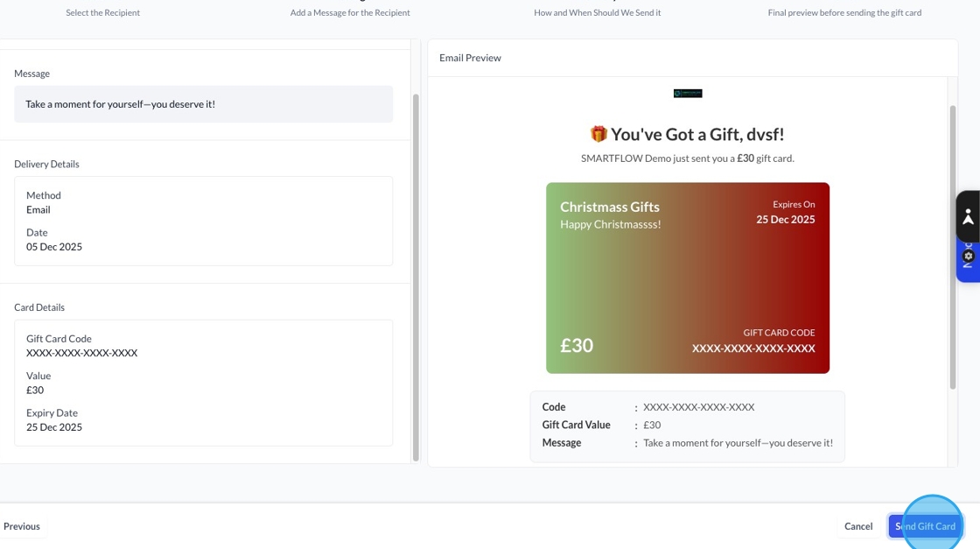Click the Cancel button

click(857, 526)
